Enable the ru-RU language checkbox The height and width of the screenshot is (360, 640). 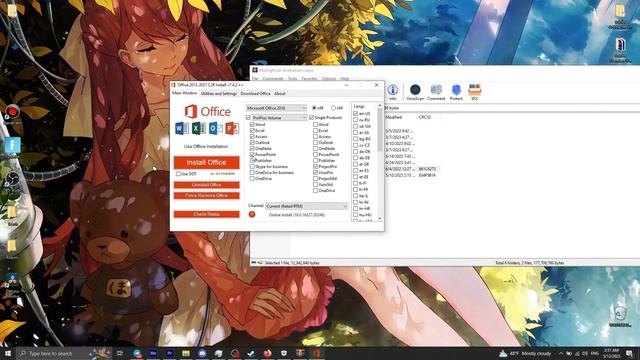(x=356, y=120)
